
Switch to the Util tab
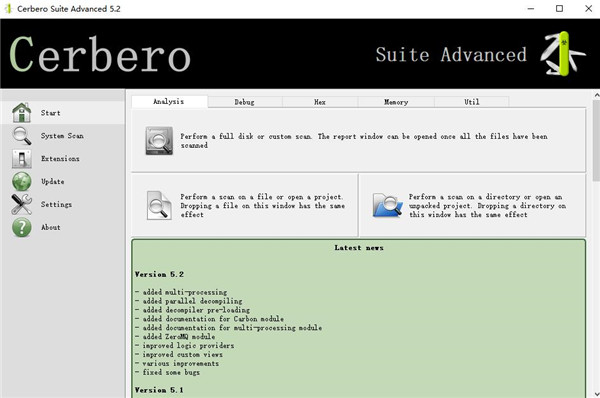tap(471, 102)
